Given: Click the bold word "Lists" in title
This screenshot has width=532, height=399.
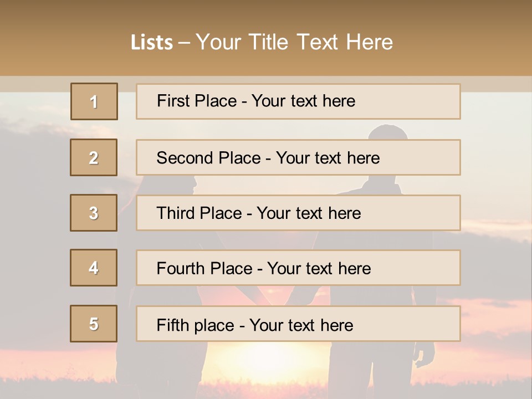Looking at the screenshot, I should click(152, 43).
